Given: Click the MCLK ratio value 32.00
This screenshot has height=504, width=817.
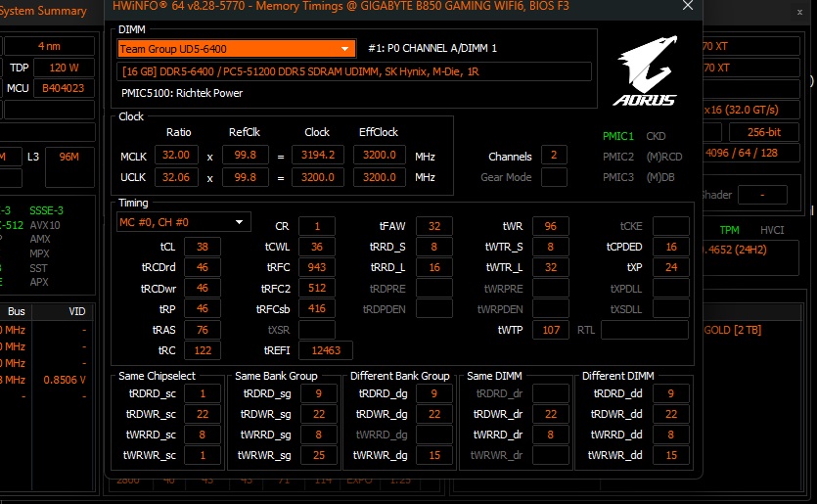Looking at the screenshot, I should pos(176,156).
